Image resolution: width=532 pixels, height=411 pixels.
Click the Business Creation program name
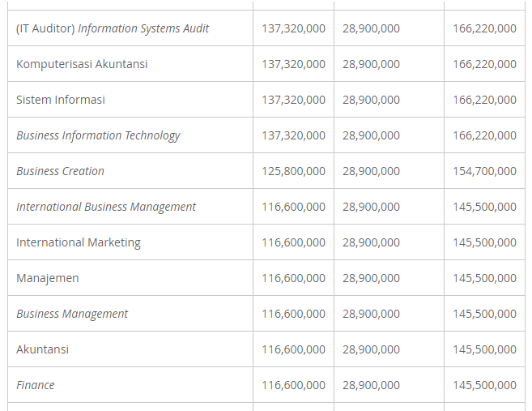[60, 171]
